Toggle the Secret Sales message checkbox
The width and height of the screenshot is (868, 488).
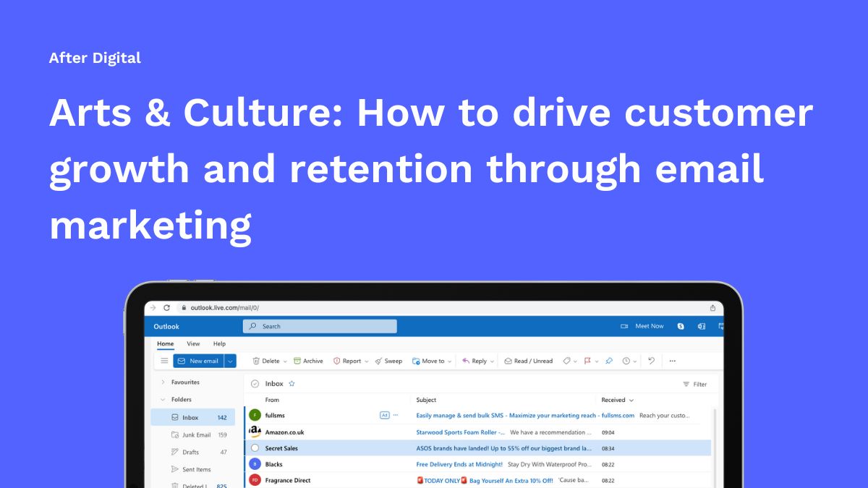tap(255, 448)
